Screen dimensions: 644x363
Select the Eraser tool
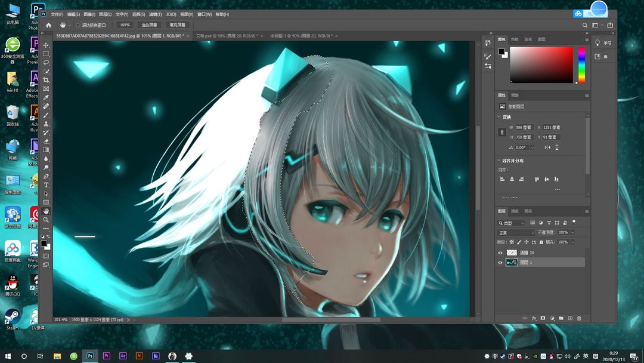46,141
